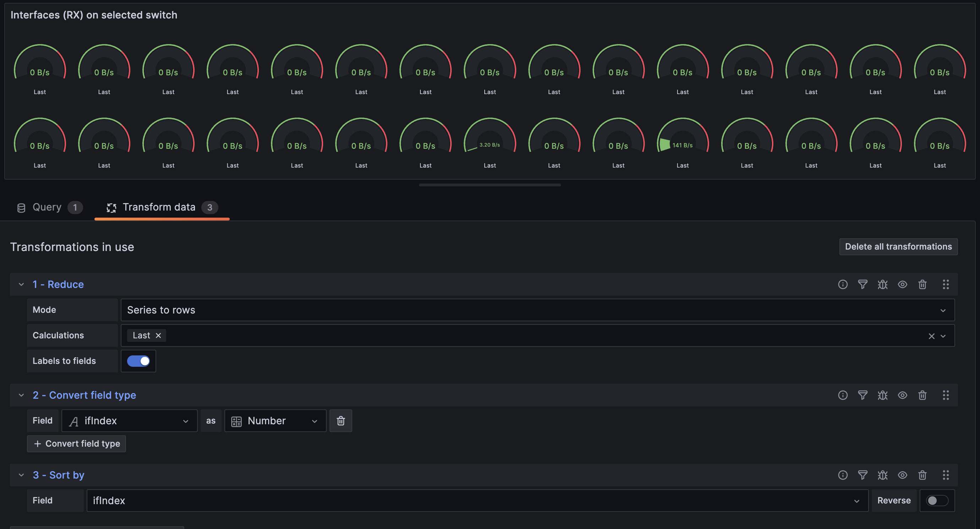Disable the Reduce transformation with eye icon

coord(902,284)
